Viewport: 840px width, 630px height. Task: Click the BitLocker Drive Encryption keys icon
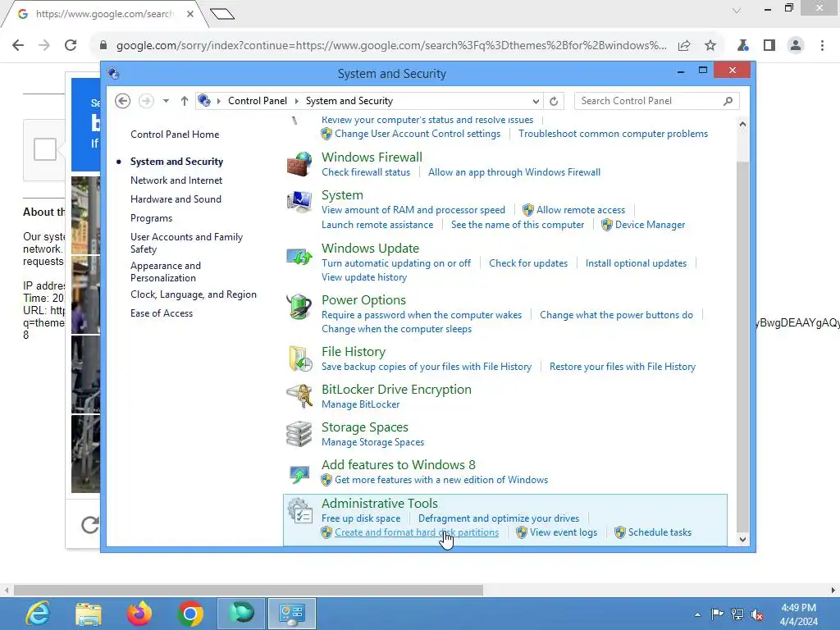tap(299, 396)
